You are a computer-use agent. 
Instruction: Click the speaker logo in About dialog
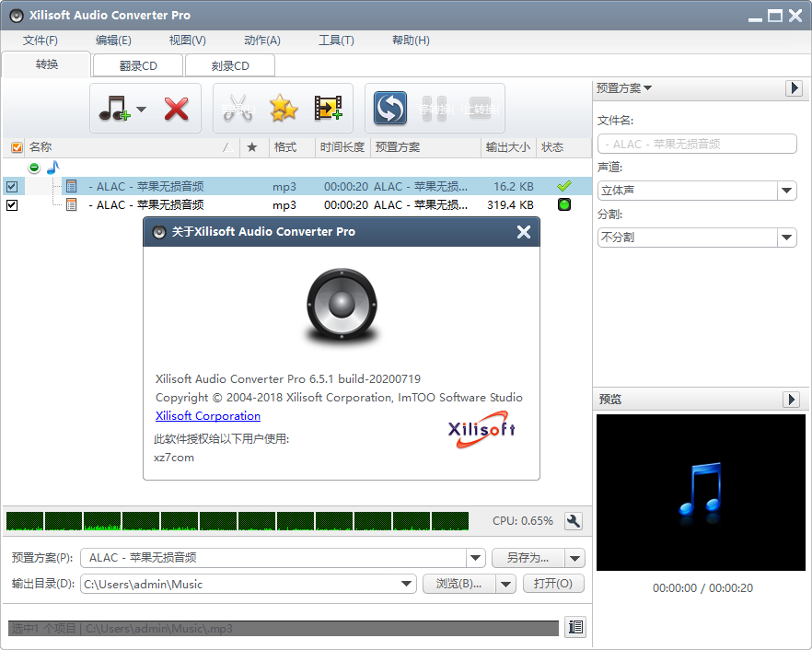tap(342, 305)
